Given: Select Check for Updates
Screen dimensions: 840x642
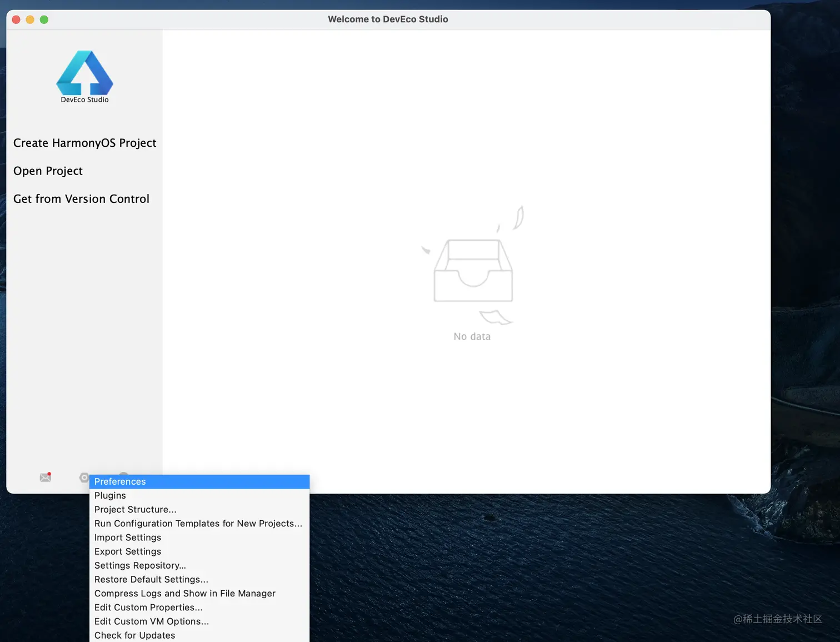Looking at the screenshot, I should pos(199,635).
